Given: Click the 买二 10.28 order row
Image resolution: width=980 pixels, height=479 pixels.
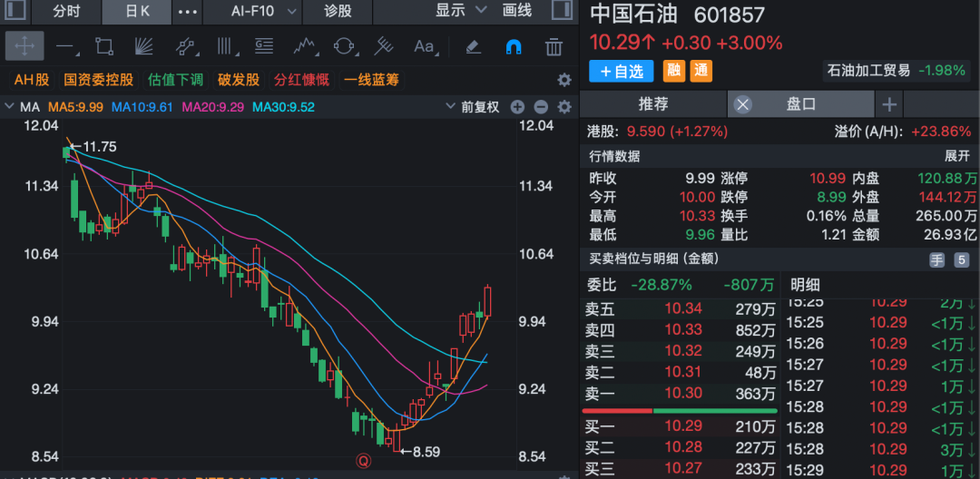Looking at the screenshot, I should tap(680, 449).
